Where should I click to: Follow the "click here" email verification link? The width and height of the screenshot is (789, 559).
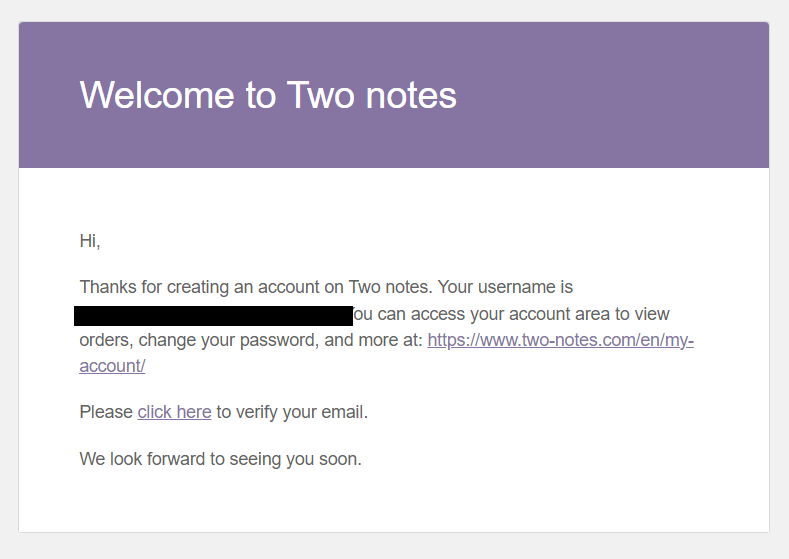[x=174, y=412]
